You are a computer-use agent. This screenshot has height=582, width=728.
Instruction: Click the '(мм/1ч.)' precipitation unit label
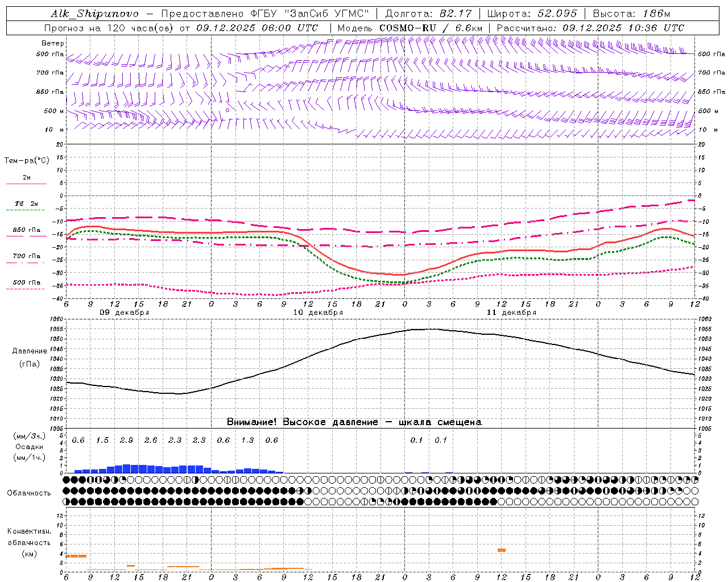pyautogui.click(x=30, y=458)
